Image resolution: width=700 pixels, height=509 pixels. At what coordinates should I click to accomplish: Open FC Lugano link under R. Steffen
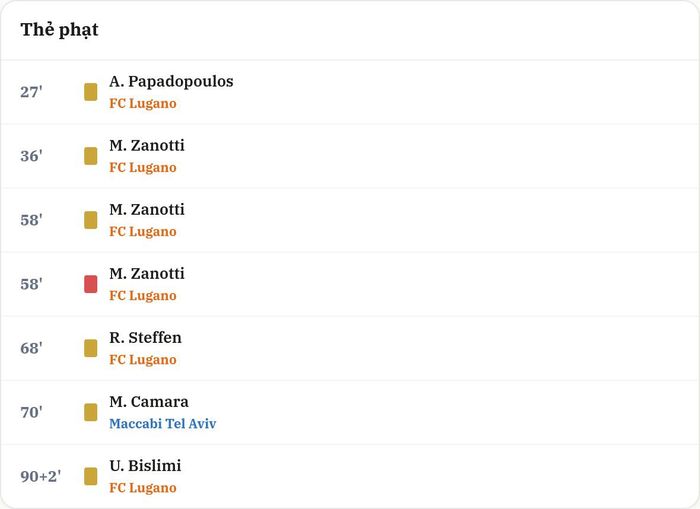coord(143,360)
